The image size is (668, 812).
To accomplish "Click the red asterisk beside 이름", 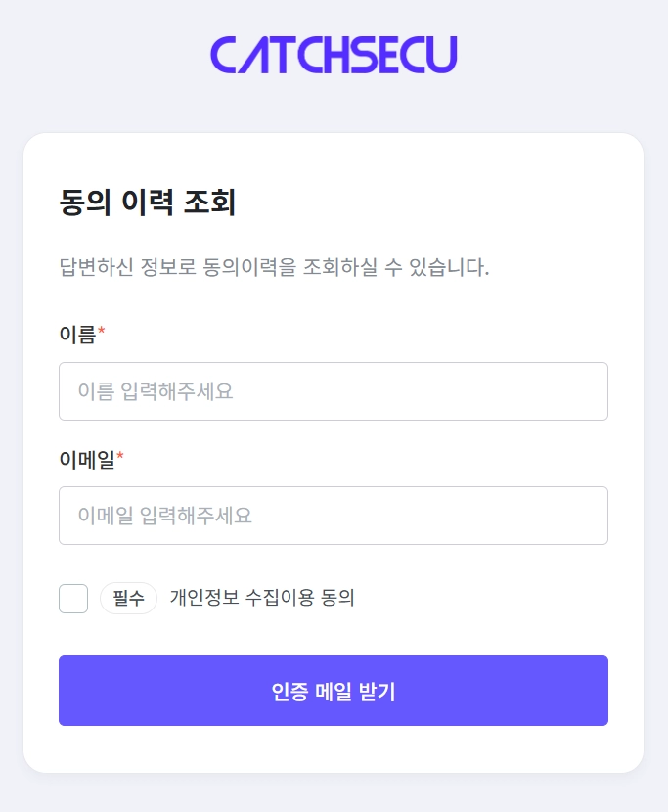I will pyautogui.click(x=101, y=334).
